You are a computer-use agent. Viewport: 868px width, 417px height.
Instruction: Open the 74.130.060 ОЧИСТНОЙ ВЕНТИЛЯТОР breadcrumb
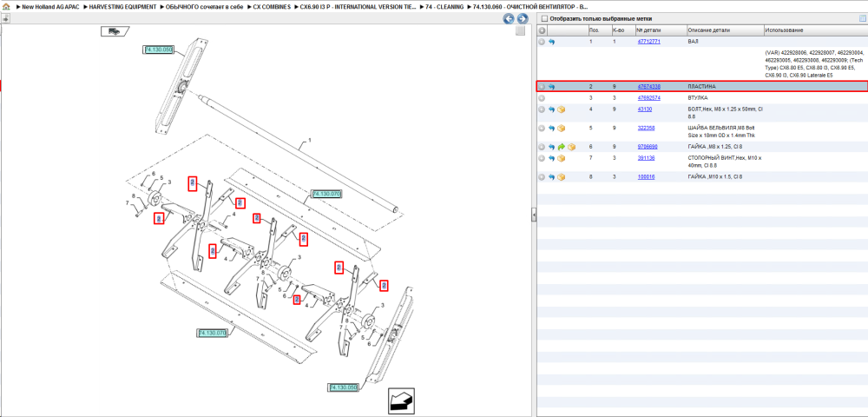530,7
